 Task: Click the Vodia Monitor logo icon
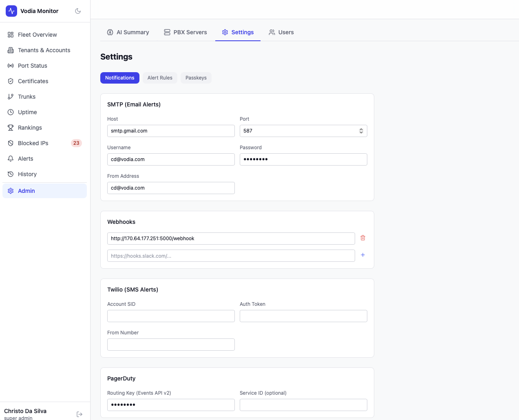point(11,11)
